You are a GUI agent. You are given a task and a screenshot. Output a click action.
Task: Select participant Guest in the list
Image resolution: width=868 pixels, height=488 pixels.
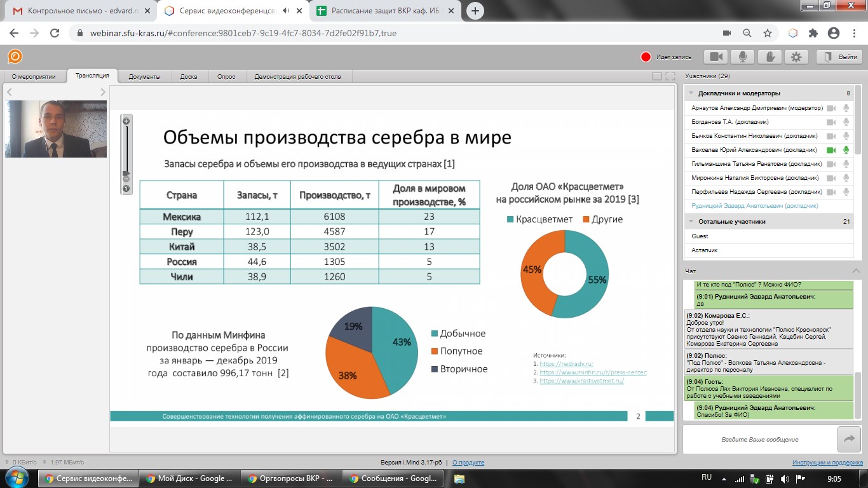(x=768, y=236)
